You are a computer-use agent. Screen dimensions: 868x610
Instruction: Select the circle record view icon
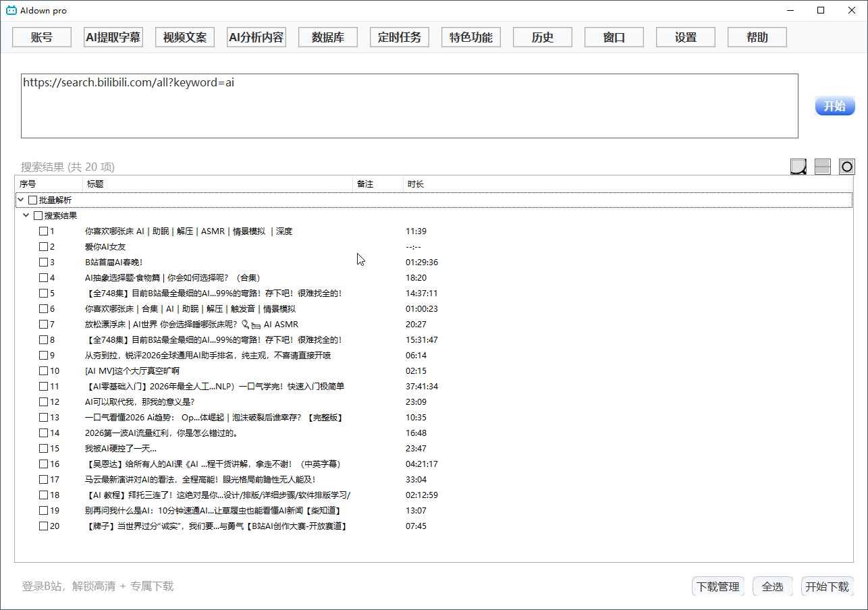tap(847, 166)
